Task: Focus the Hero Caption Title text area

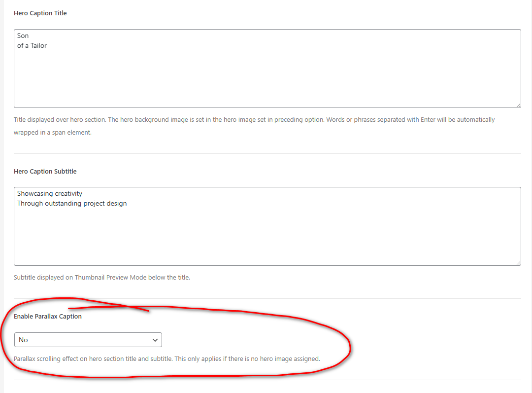Action: point(267,74)
